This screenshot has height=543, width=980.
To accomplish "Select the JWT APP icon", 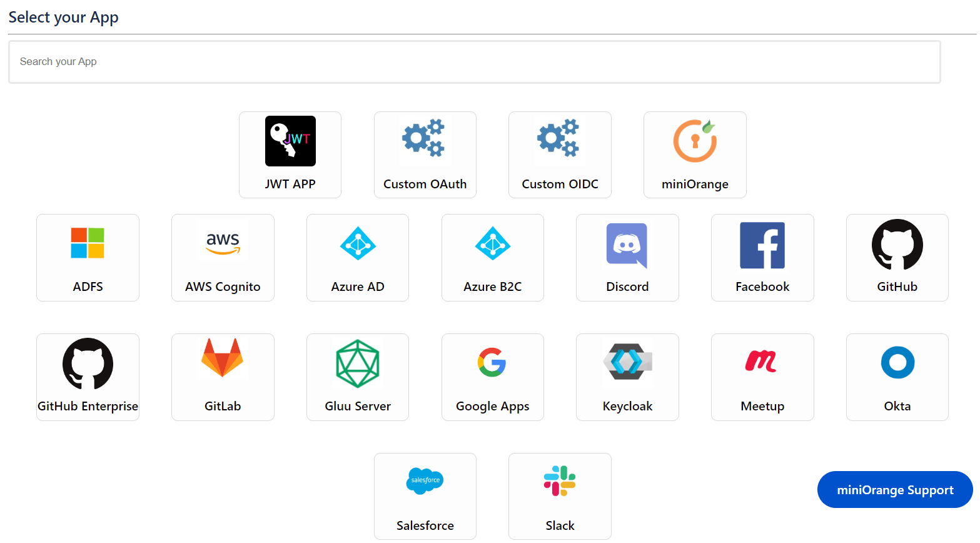I will pyautogui.click(x=290, y=141).
